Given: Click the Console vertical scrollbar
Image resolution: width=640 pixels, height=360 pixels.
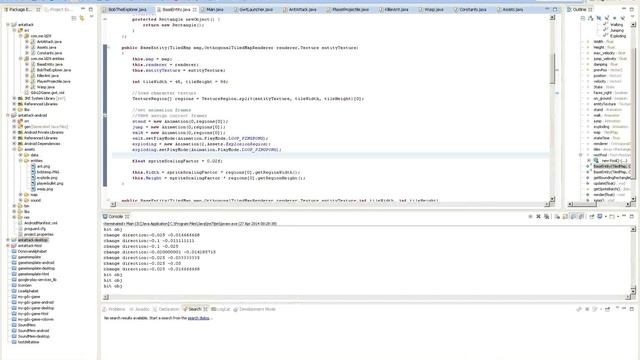Looking at the screenshot, I should 633,260.
